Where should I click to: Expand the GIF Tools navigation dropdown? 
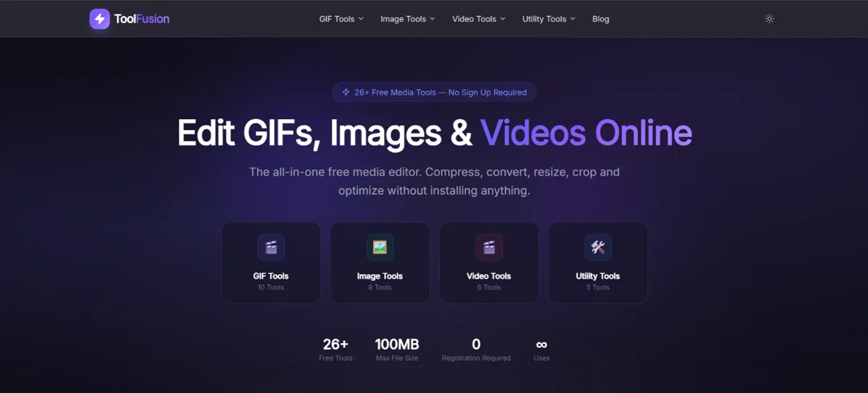[x=341, y=19]
